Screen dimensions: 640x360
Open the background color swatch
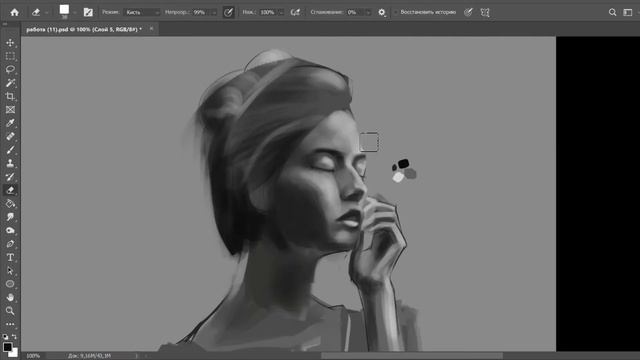pyautogui.click(x=14, y=353)
